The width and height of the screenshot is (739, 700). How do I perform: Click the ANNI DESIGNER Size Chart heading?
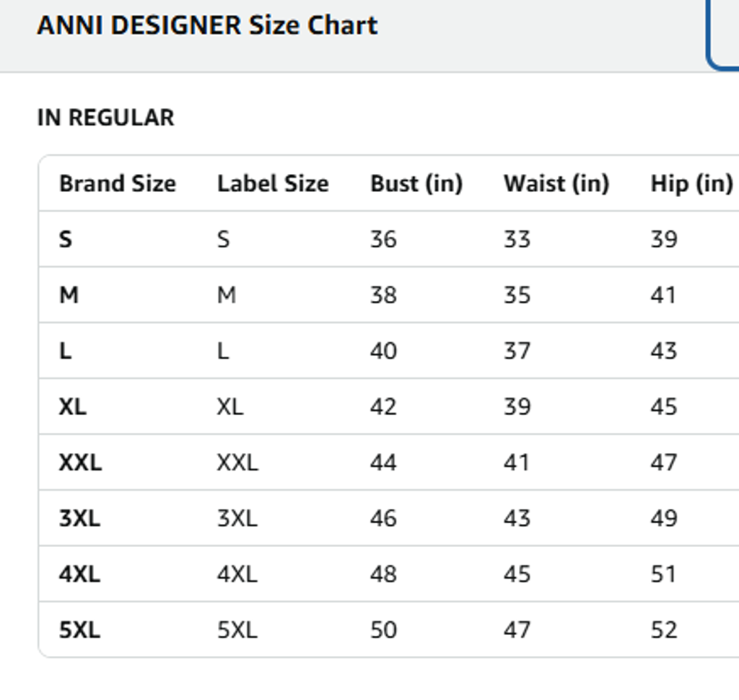pos(207,26)
